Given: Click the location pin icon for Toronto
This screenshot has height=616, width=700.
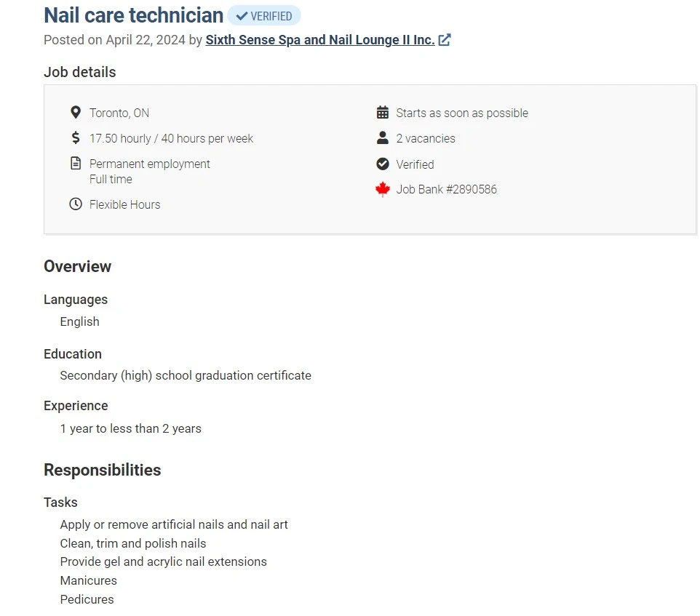Looking at the screenshot, I should (76, 113).
